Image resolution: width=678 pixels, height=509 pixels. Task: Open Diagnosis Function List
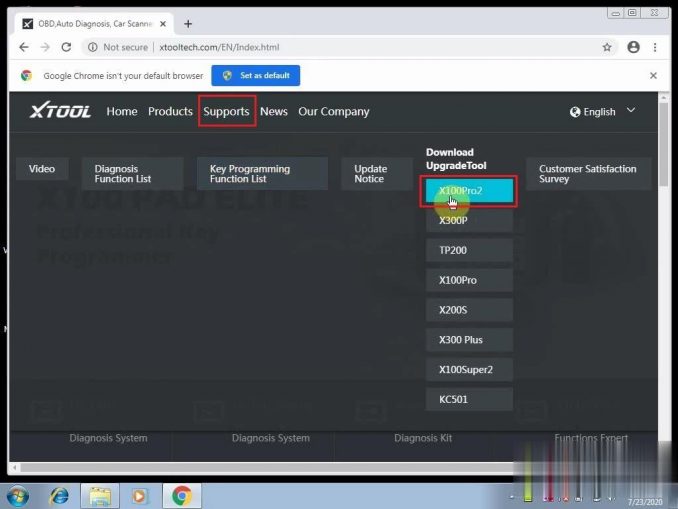[133, 173]
